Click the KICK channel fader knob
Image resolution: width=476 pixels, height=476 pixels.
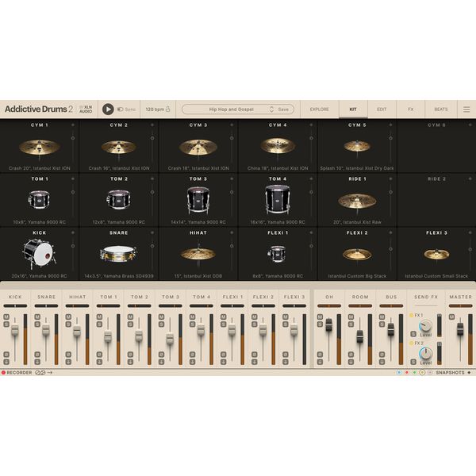click(x=15, y=330)
